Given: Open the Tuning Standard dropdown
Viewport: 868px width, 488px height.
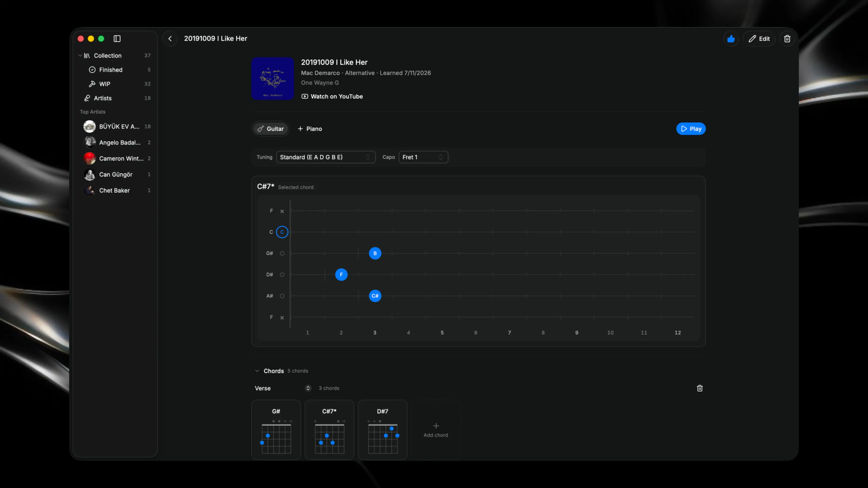Looking at the screenshot, I should (325, 157).
